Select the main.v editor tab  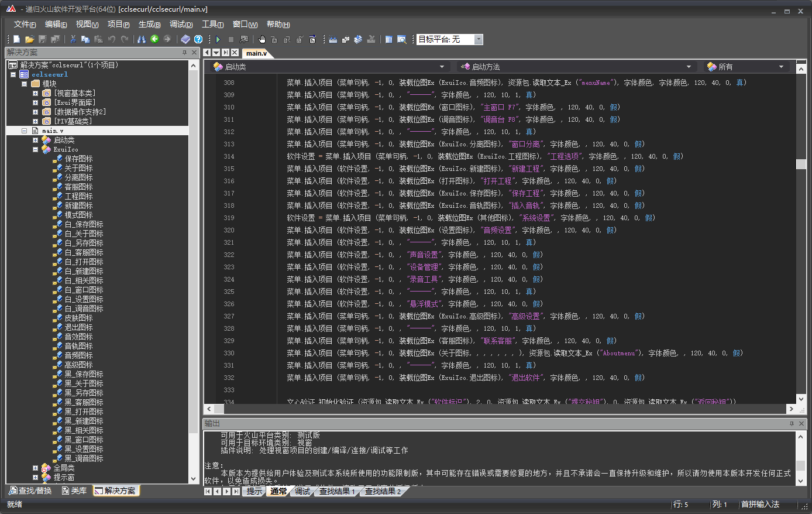[x=256, y=53]
